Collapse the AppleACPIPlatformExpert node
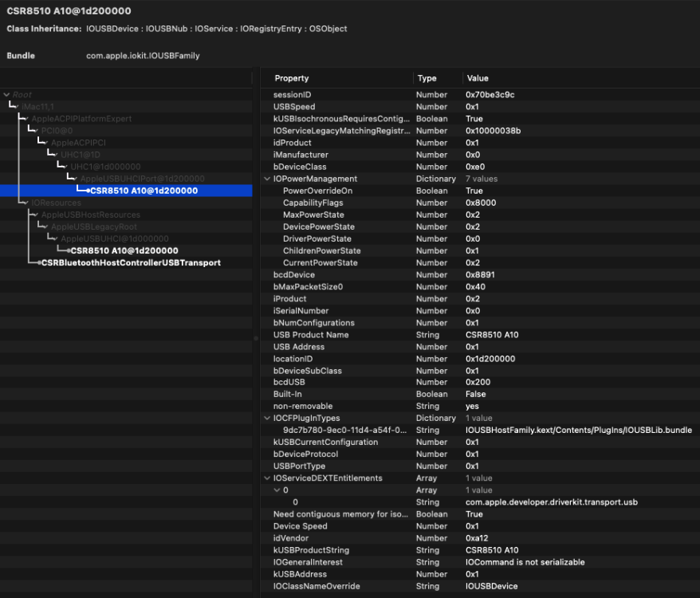Screen dimensions: 700x598 [26, 119]
